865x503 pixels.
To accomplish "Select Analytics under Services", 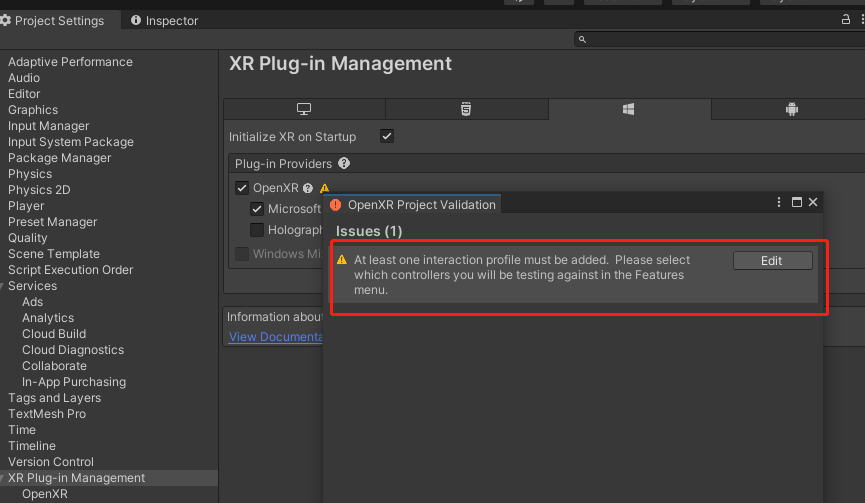I will coord(48,318).
